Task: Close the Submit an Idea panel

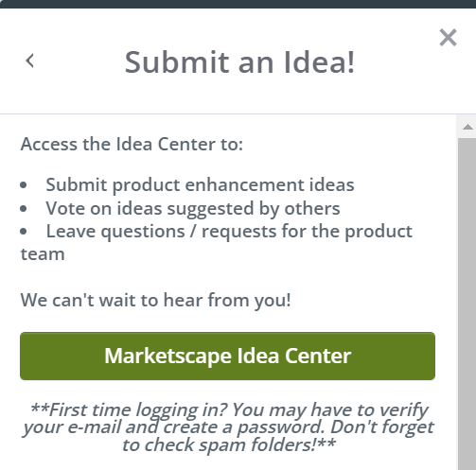Action: pos(448,38)
